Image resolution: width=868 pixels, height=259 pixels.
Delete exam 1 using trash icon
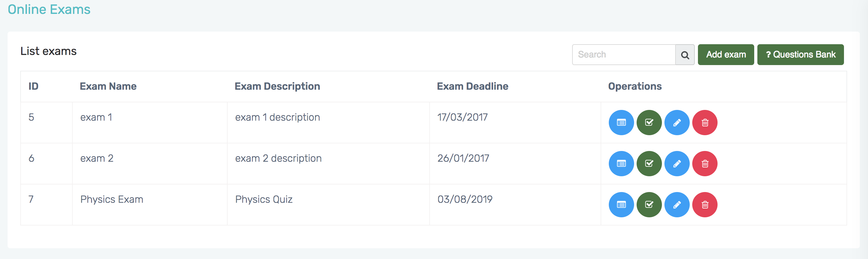pyautogui.click(x=705, y=123)
